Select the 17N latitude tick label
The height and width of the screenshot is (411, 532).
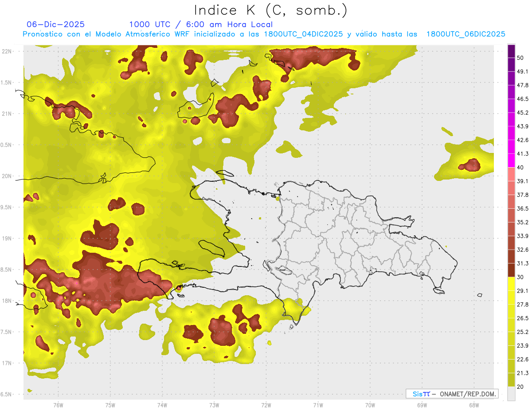[x=8, y=363]
